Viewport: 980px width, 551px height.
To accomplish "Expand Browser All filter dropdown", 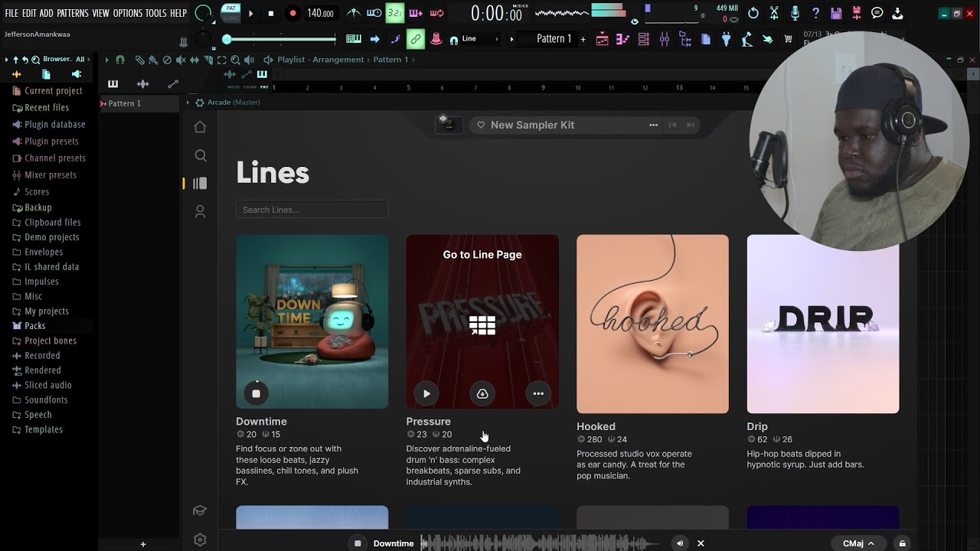I will click(81, 60).
